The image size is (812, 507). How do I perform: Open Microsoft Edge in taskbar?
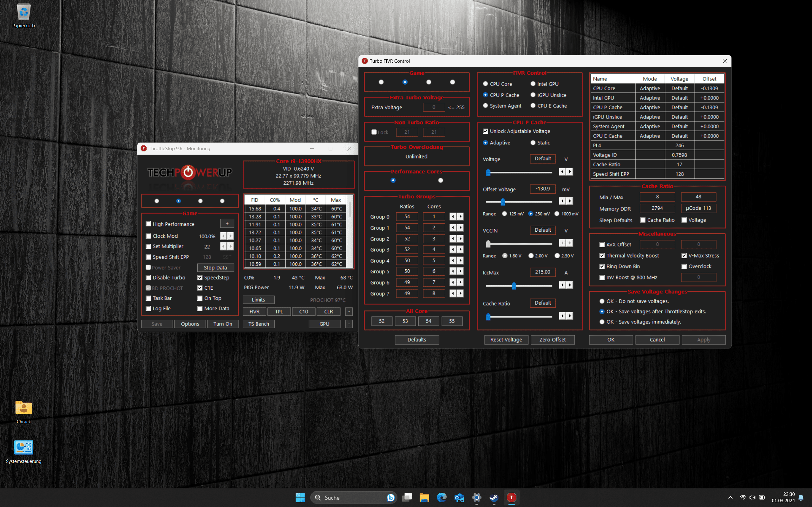[442, 497]
